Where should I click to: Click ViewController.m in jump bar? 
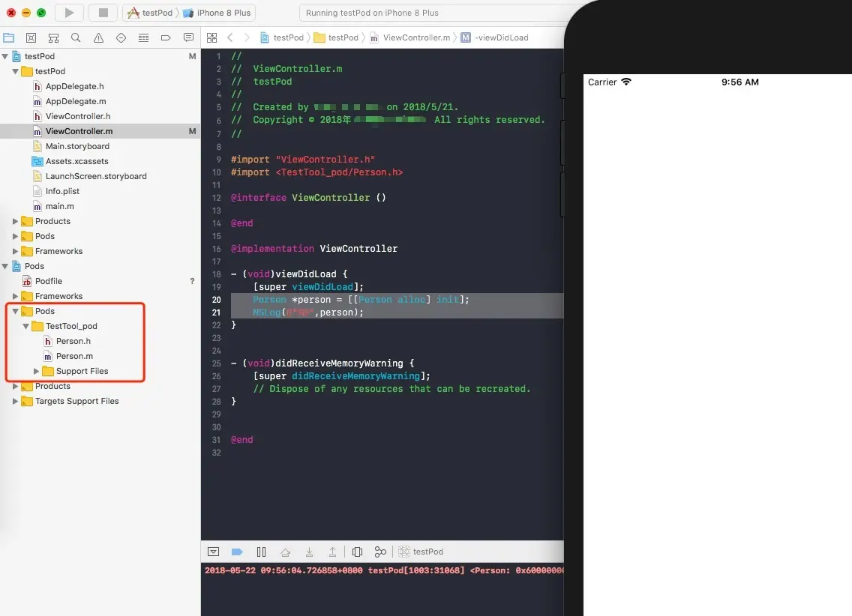tap(410, 37)
